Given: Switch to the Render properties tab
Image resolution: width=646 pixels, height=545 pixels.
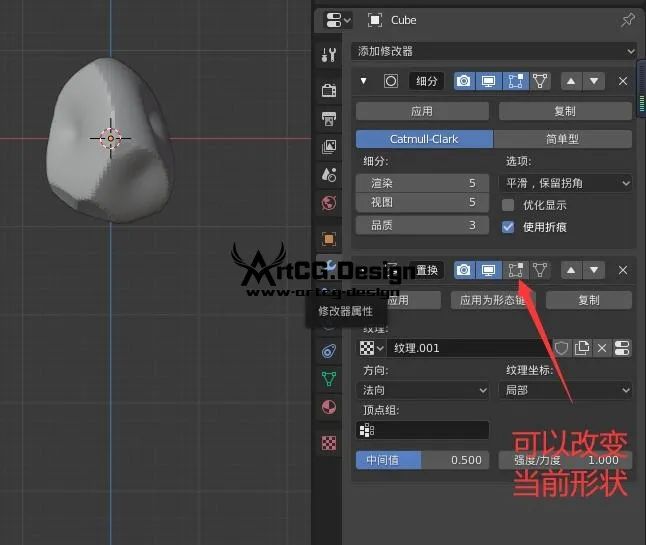Looking at the screenshot, I should [x=329, y=90].
